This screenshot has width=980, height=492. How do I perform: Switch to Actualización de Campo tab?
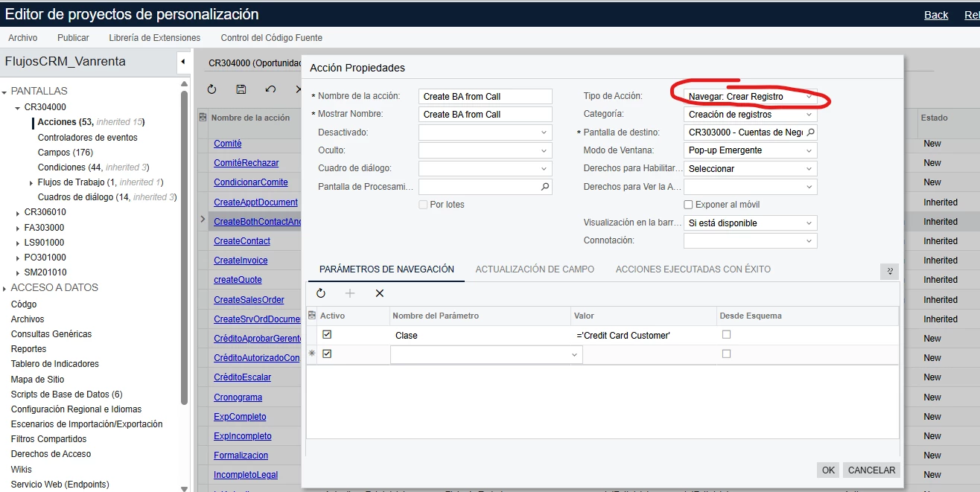(x=535, y=269)
